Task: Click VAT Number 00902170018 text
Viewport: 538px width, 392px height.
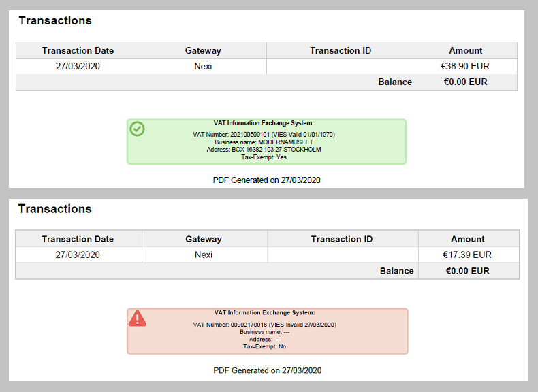Action: 264,325
